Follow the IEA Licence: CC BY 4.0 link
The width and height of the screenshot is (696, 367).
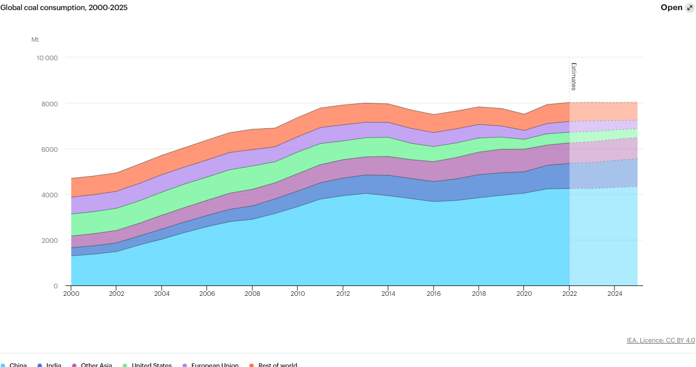click(660, 340)
